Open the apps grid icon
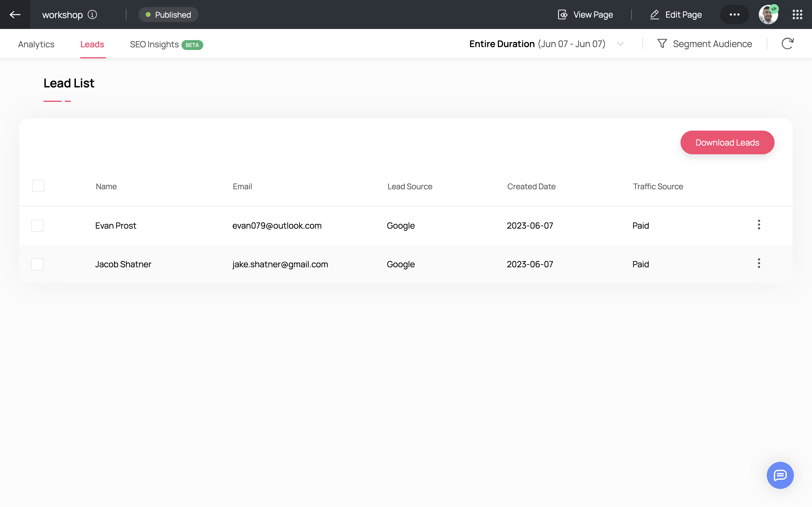 tap(797, 14)
